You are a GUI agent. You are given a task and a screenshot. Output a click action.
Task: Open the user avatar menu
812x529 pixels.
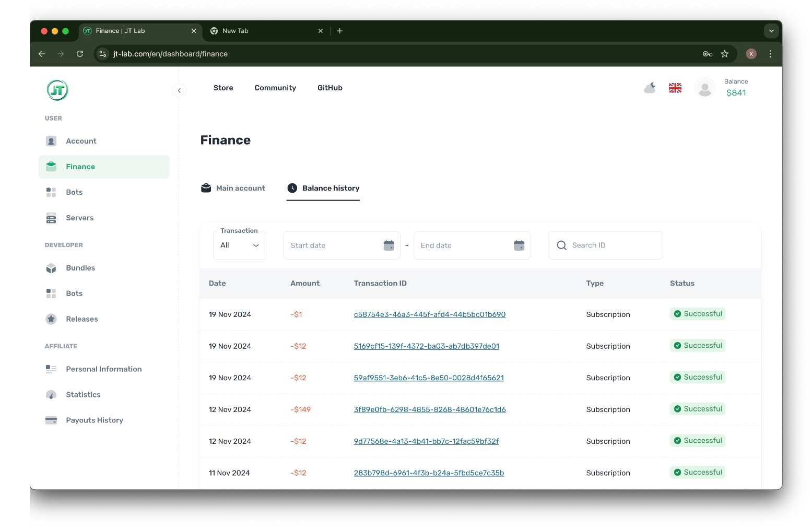(705, 88)
